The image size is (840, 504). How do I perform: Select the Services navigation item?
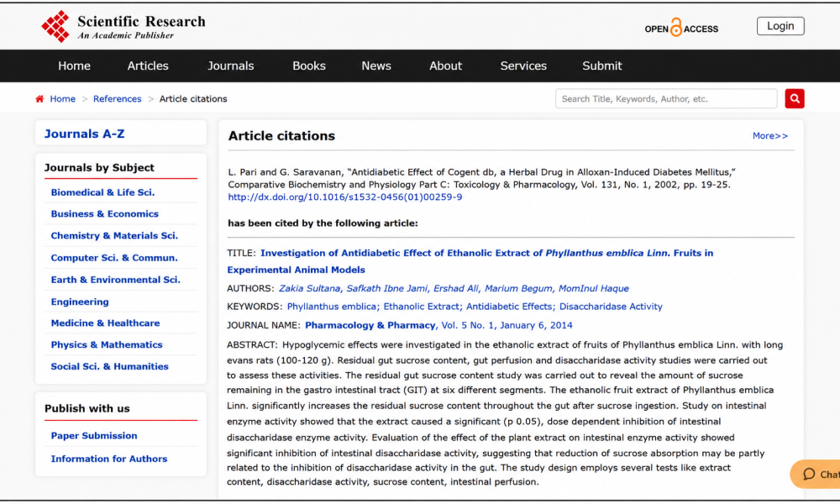(x=523, y=66)
